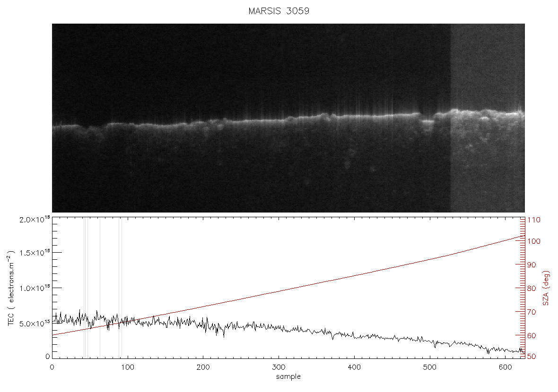Viewport: 558px width, 392px height.
Task: Click the x-axis tick label 500
Action: (429, 367)
